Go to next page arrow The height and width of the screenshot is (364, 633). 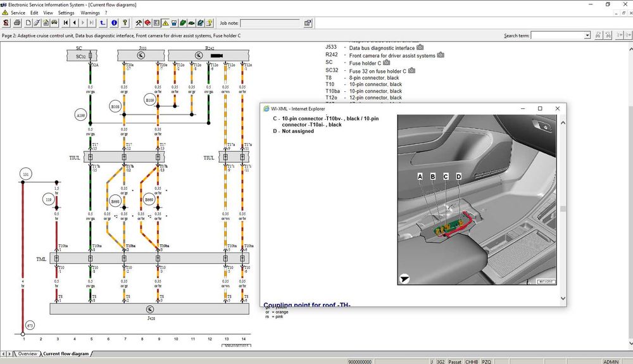point(83,23)
